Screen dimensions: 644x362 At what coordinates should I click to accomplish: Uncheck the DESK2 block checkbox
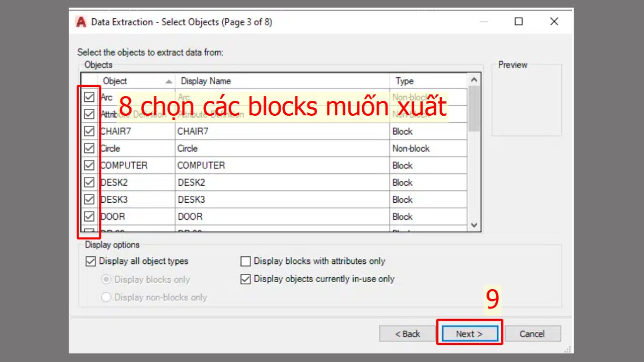89,182
